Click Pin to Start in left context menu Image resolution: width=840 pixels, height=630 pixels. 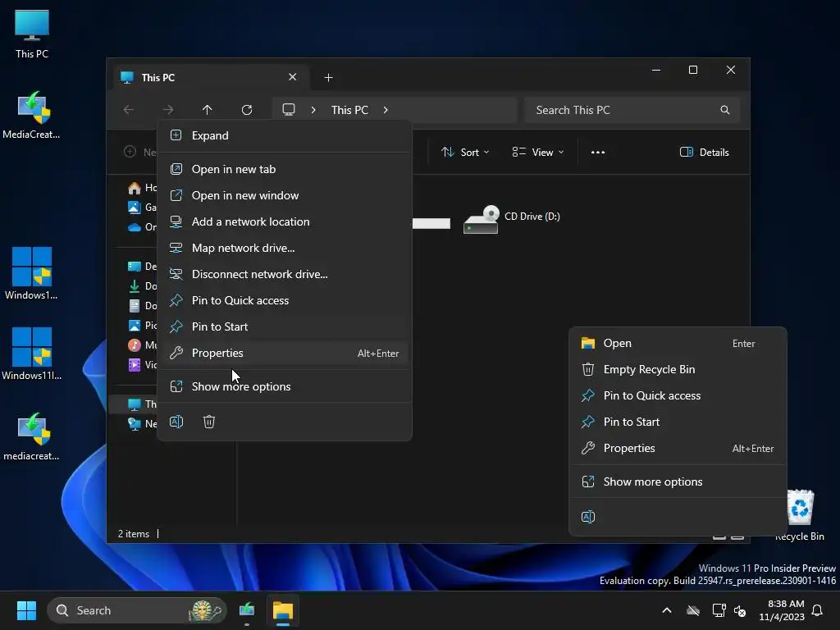click(x=285, y=326)
